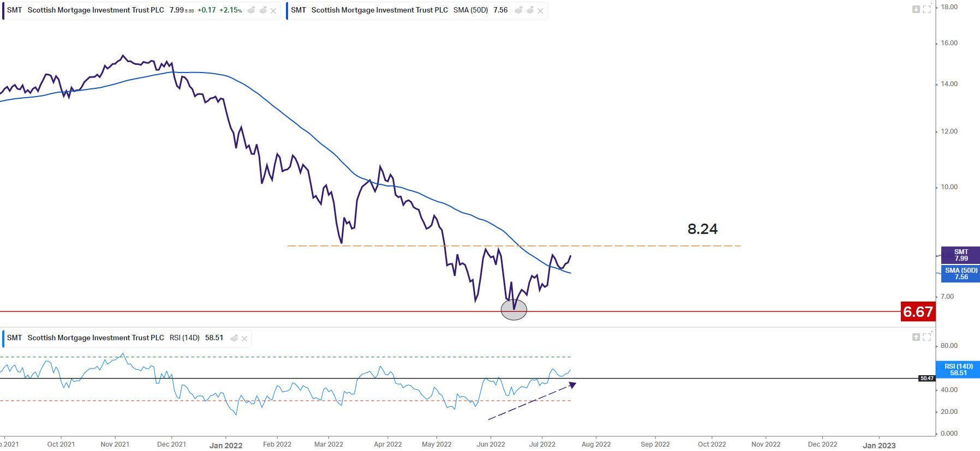Click the Jan 2023 time axis label
Image resolution: width=980 pixels, height=451 pixels.
(x=879, y=445)
